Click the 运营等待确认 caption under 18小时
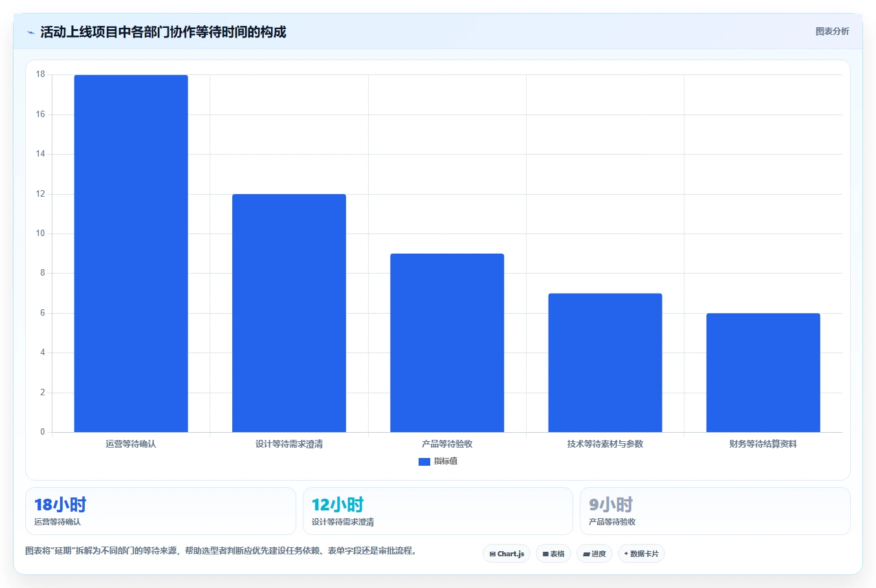 click(x=58, y=522)
